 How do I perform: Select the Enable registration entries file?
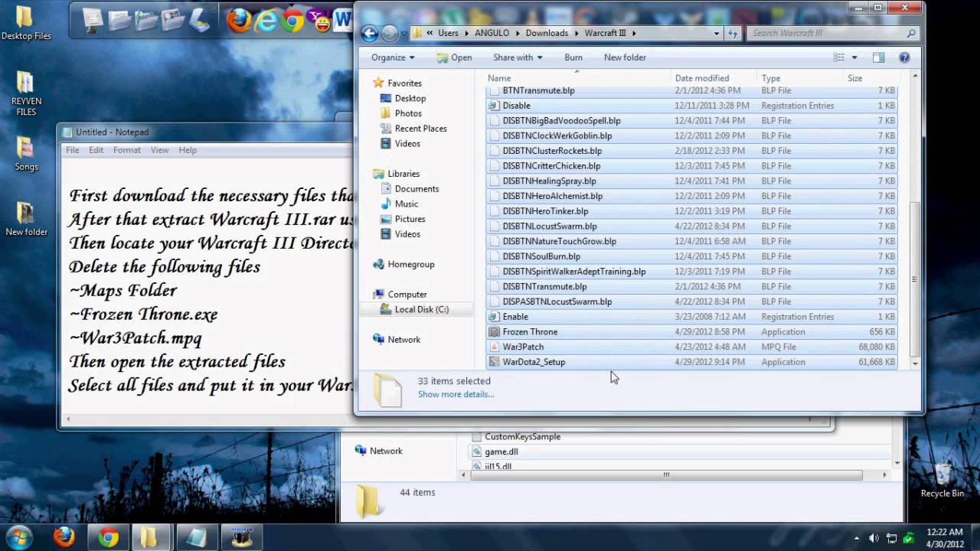(x=691, y=317)
